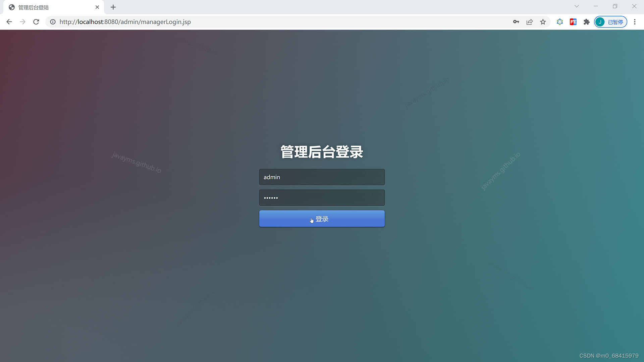Open a new browser tab
Viewport: 644px width, 362px height.
tap(113, 7)
